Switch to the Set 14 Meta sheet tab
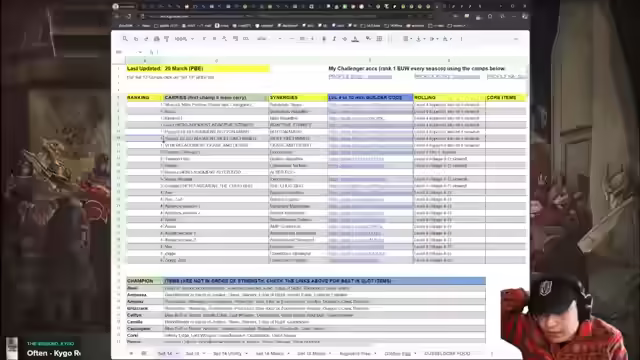 point(273,353)
